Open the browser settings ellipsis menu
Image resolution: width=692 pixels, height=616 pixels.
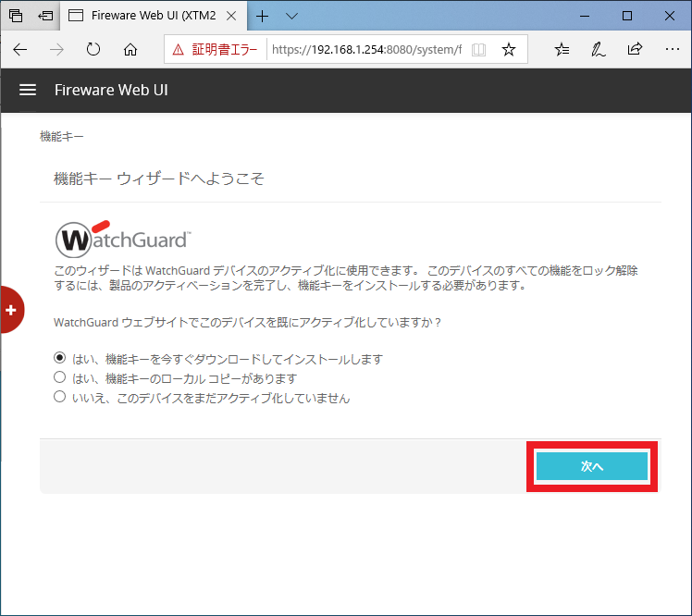673,49
